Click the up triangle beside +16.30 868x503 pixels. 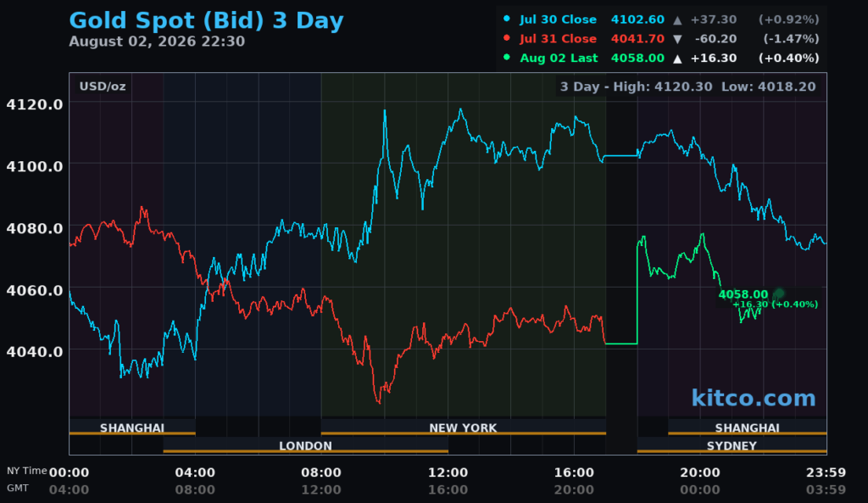[x=677, y=59]
